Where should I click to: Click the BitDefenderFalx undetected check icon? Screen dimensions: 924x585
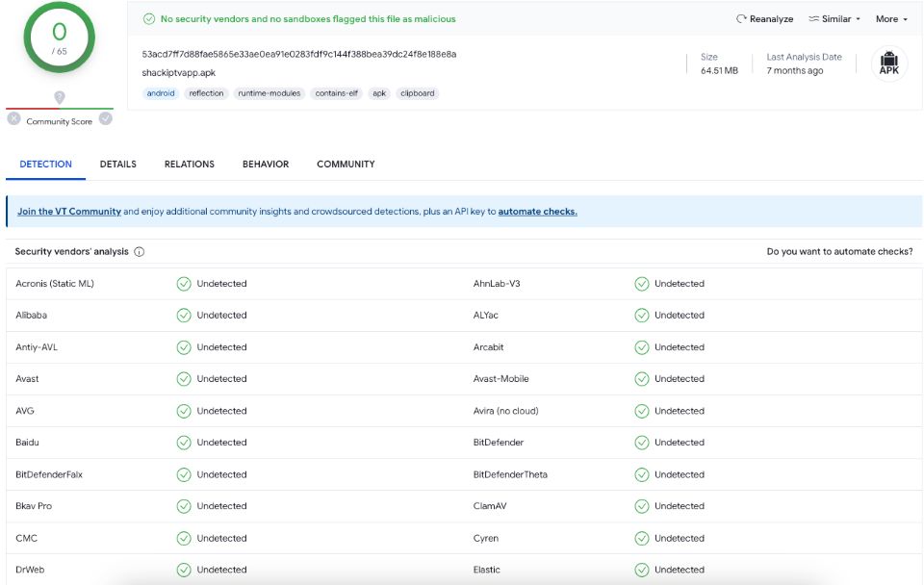click(x=184, y=475)
